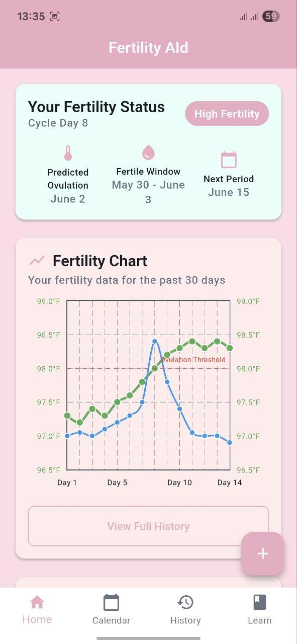Open the Home tab icon
297x644 pixels.
click(37, 602)
